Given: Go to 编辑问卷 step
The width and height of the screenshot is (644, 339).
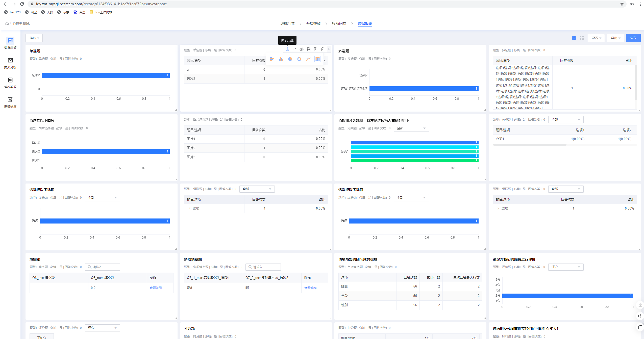Looking at the screenshot, I should pos(287,23).
